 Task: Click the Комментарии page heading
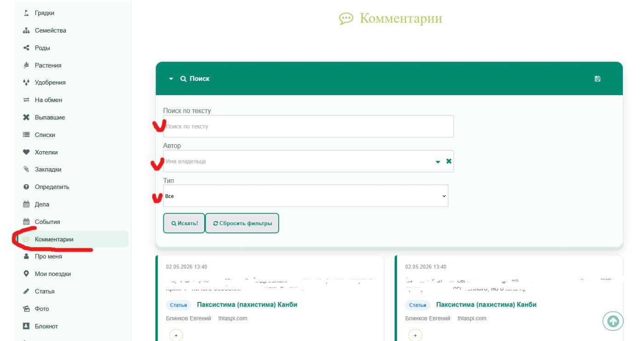tap(401, 18)
